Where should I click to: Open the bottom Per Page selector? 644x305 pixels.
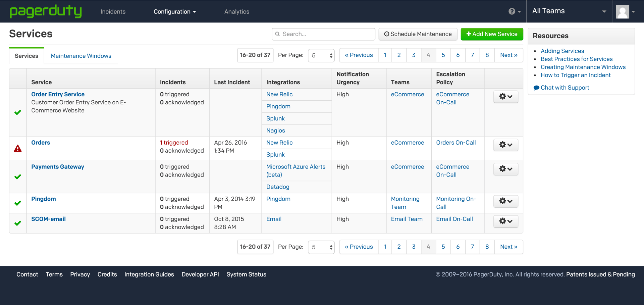321,247
